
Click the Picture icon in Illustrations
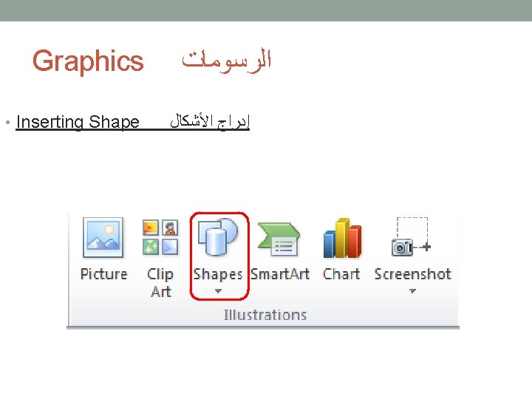coord(103,237)
